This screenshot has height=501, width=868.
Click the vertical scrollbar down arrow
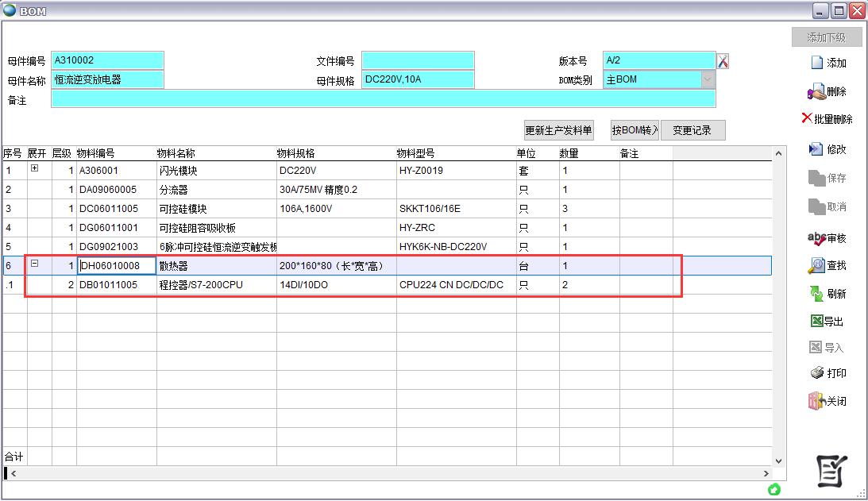tap(778, 461)
